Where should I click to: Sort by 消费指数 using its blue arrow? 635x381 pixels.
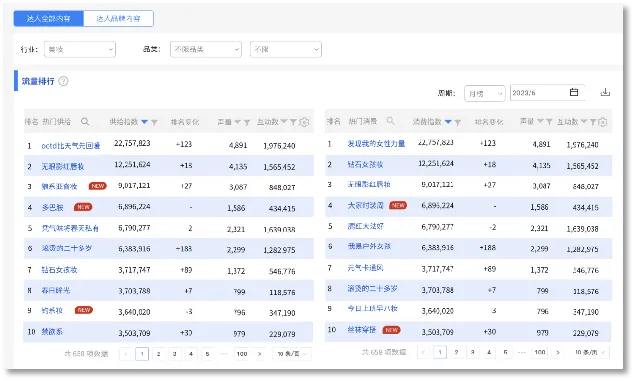pos(448,122)
